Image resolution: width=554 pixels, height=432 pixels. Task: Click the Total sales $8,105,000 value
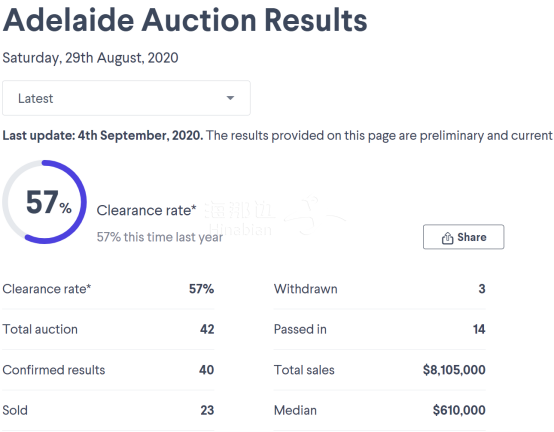[x=454, y=370]
